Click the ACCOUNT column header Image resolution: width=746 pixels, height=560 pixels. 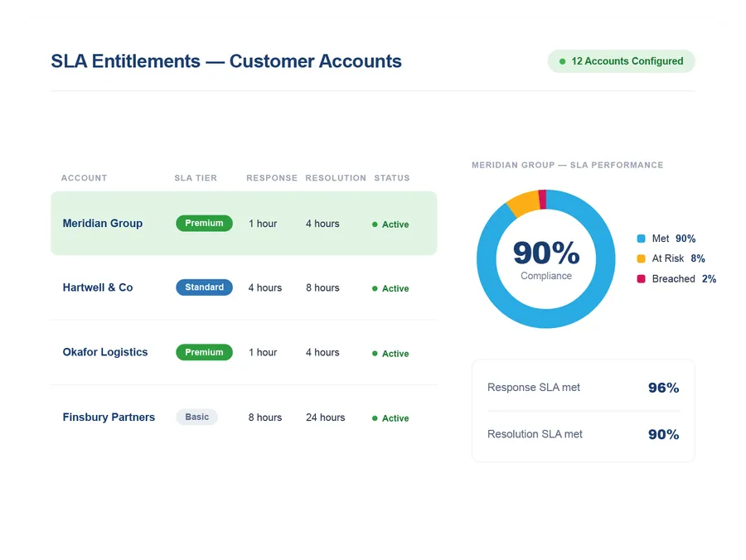coord(85,178)
